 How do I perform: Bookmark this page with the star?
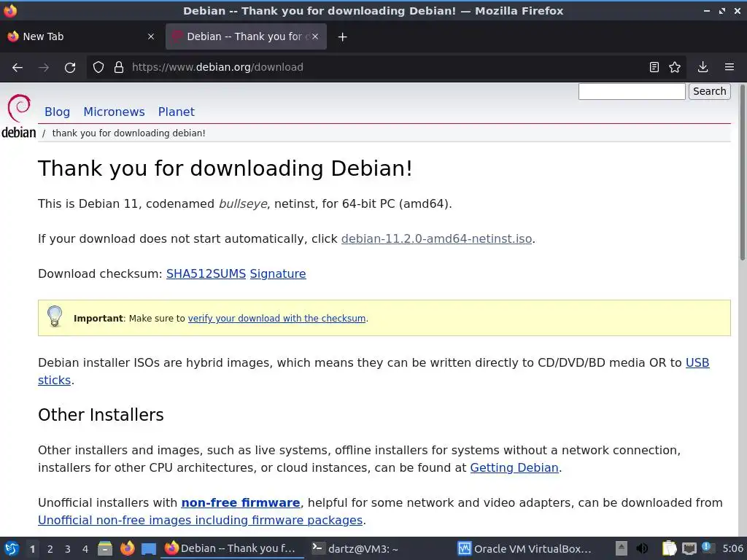pos(675,67)
